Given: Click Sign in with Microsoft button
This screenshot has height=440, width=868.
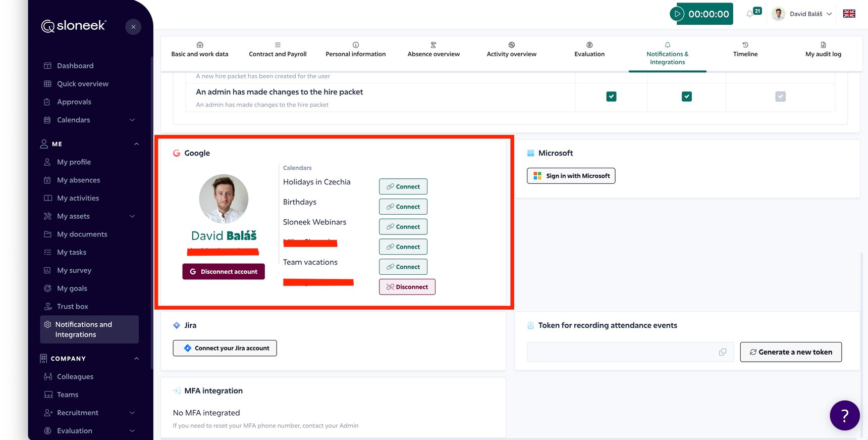Looking at the screenshot, I should point(571,176).
